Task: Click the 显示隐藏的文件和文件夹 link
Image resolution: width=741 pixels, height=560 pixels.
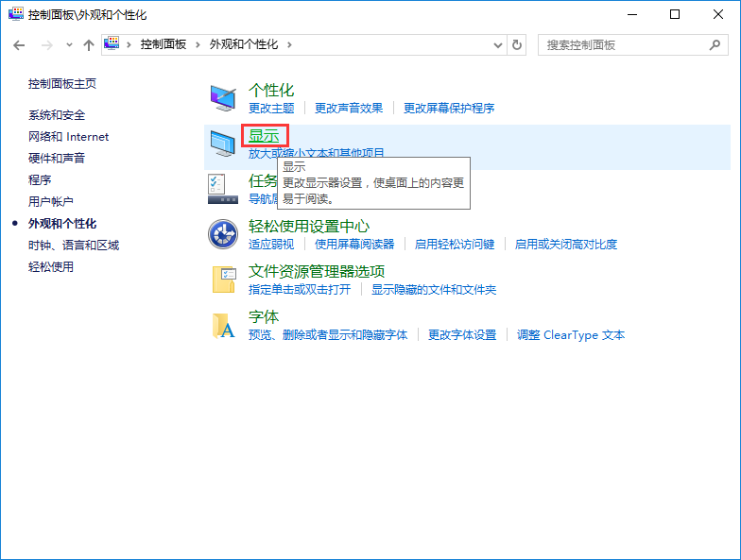Action: coord(434,290)
